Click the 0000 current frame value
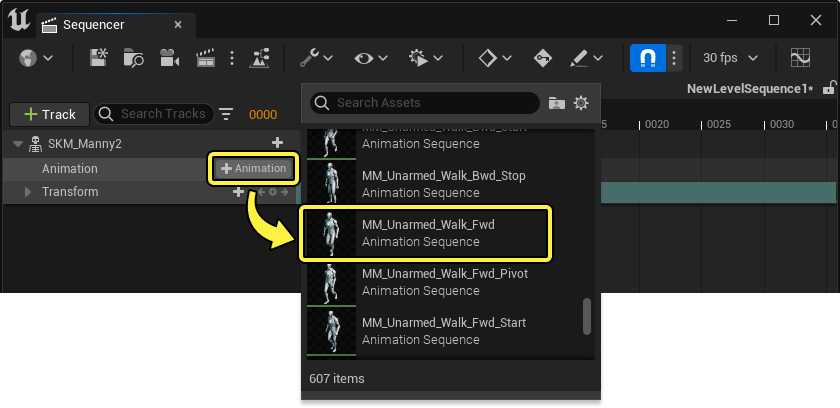Viewport: 840px width, 408px height. click(263, 115)
